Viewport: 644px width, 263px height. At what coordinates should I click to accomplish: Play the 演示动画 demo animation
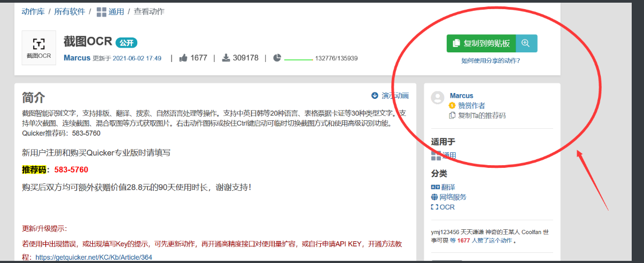[x=395, y=96]
